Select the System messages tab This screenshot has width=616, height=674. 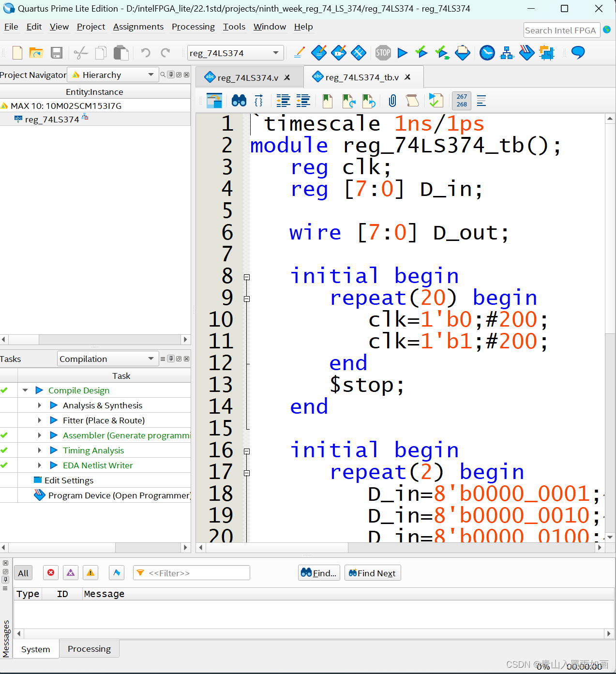coord(35,649)
